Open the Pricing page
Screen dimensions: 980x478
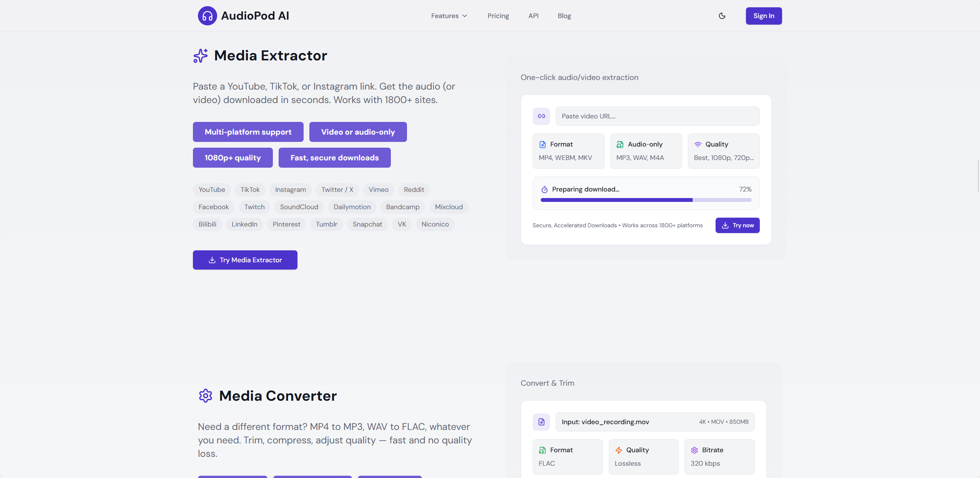click(x=498, y=16)
